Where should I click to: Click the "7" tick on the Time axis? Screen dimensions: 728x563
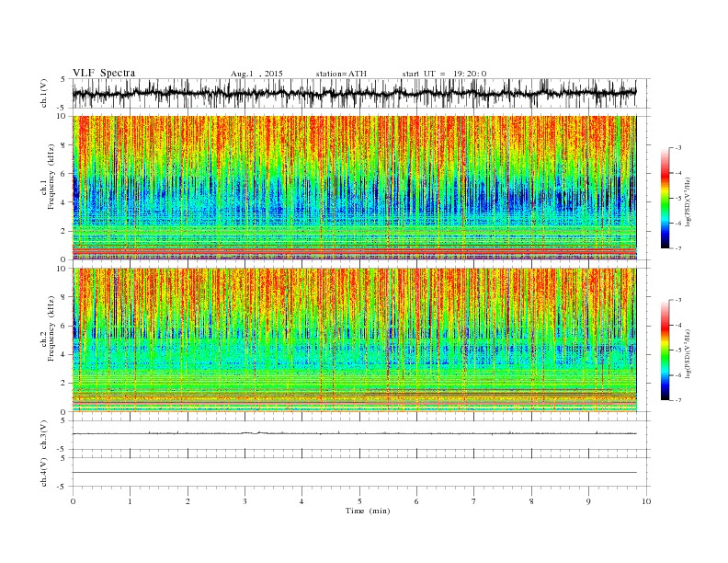tap(473, 501)
